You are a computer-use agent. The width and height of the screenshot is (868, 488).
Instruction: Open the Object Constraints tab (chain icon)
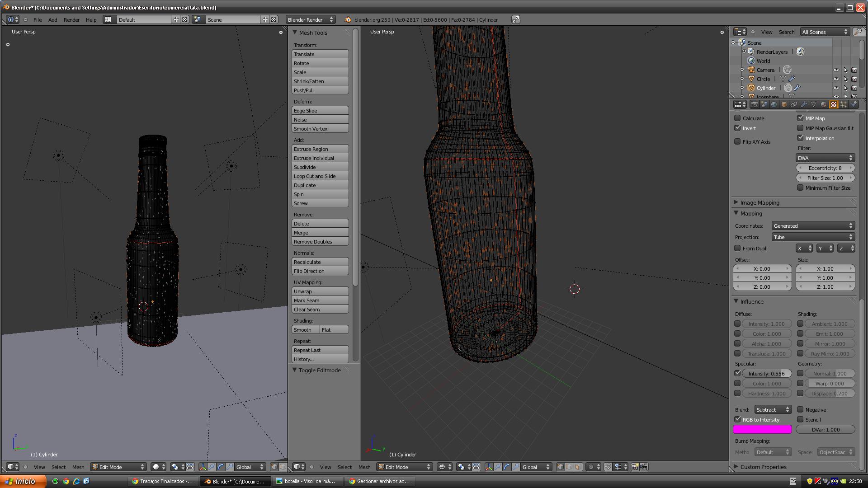coord(794,104)
